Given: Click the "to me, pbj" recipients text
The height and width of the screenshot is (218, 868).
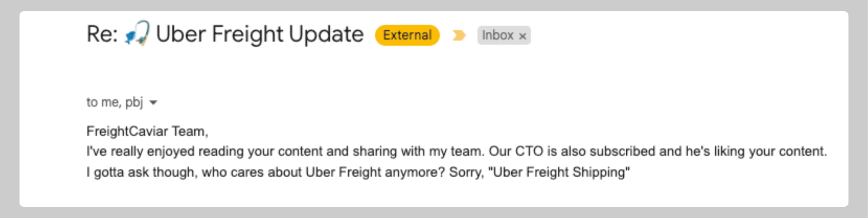Looking at the screenshot, I should pos(115,102).
